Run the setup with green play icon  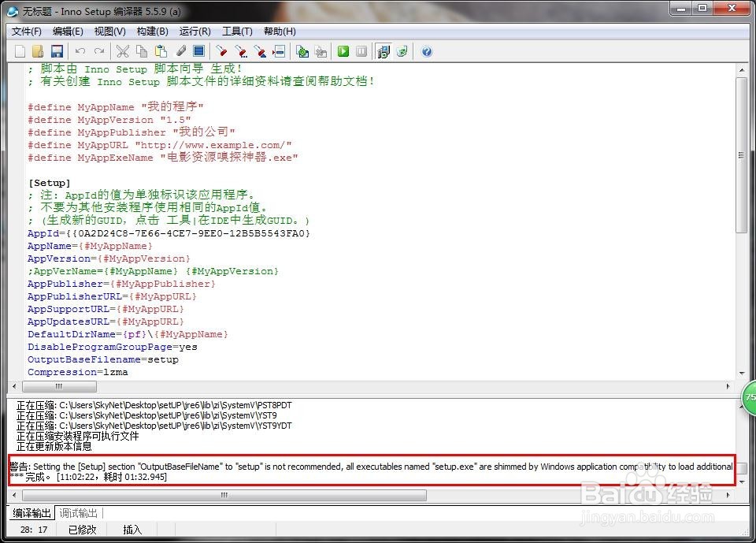point(343,51)
